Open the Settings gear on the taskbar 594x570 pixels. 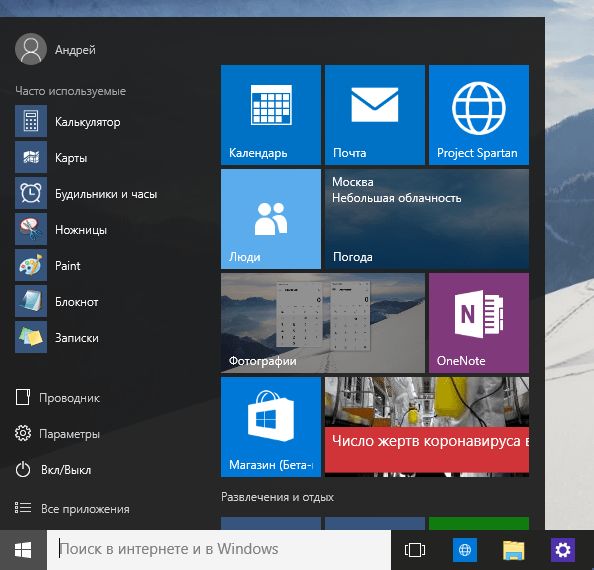coord(563,550)
